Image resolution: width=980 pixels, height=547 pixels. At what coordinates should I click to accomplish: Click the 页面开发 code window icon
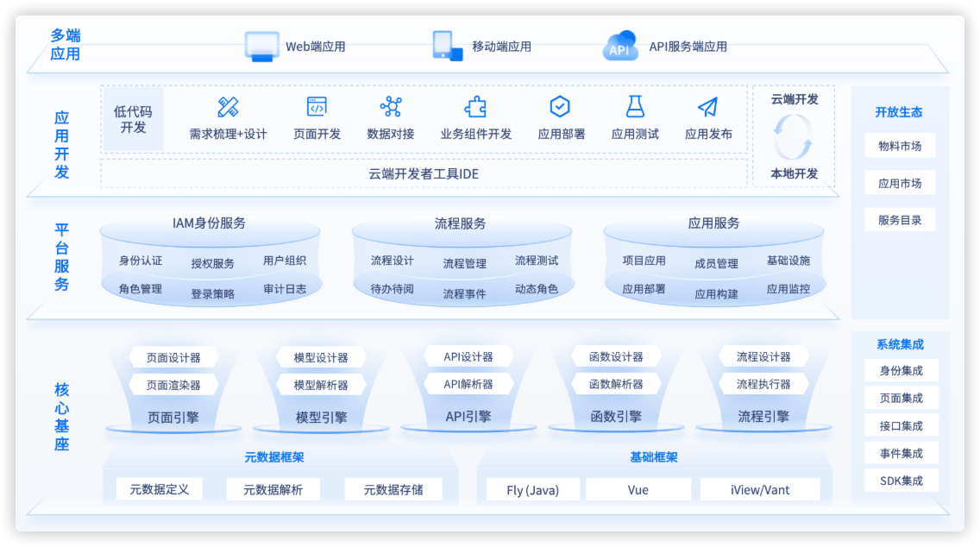click(x=317, y=107)
